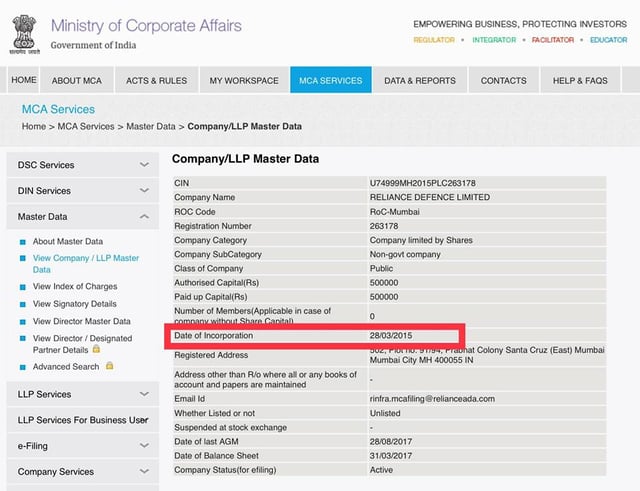Open the ACTS & RULES menu
This screenshot has height=491, width=640.
point(156,80)
